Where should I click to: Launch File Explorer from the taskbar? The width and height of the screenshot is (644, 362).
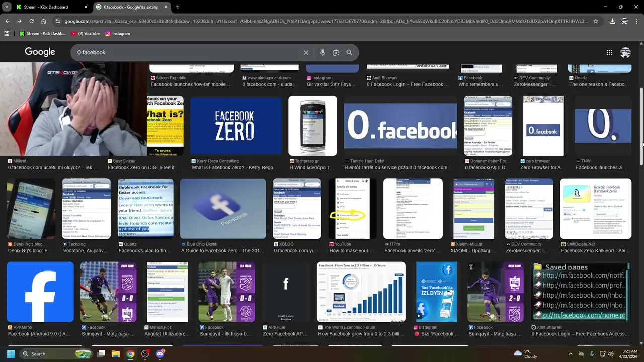116,354
